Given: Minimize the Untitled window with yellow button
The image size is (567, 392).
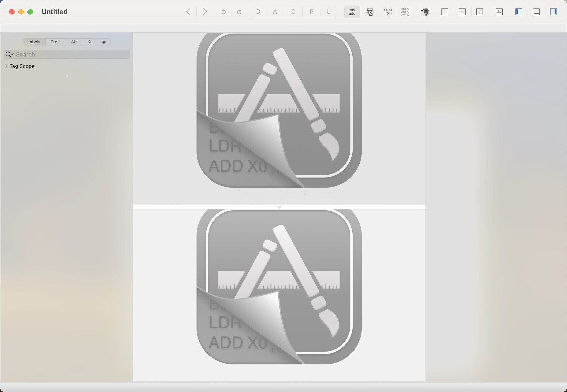Looking at the screenshot, I should click(x=21, y=12).
